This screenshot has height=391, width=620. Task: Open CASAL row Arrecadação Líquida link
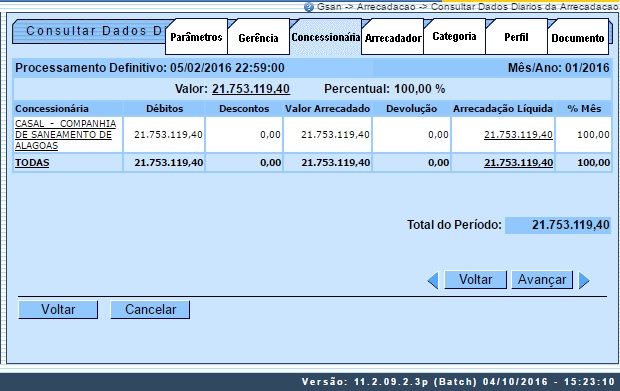[518, 135]
